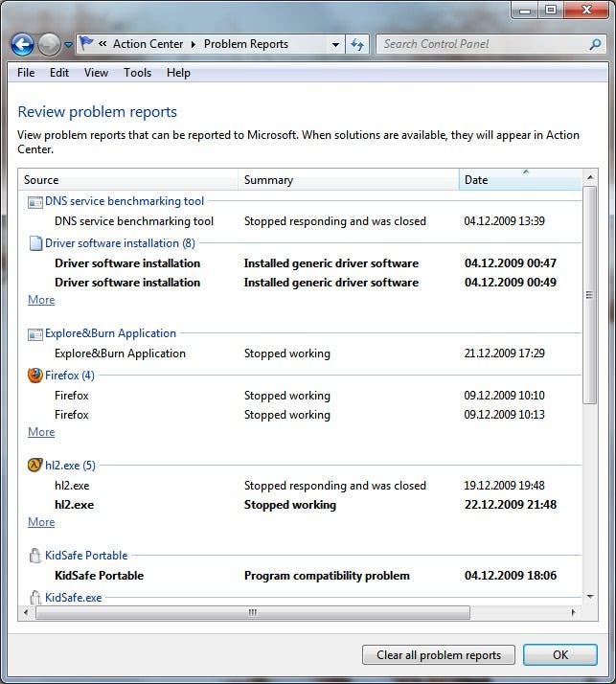
Task: Open the Help menu
Action: pos(178,73)
